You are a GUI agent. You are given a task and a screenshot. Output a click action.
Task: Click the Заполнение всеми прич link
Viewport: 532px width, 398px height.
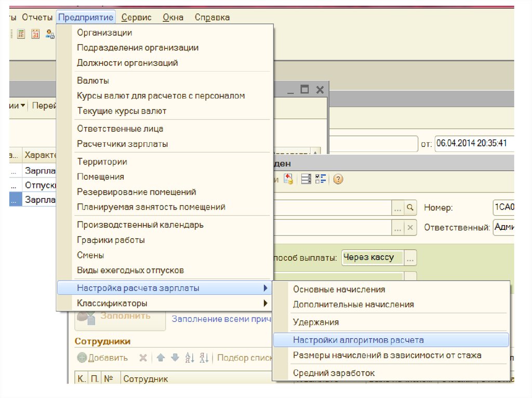tap(222, 319)
